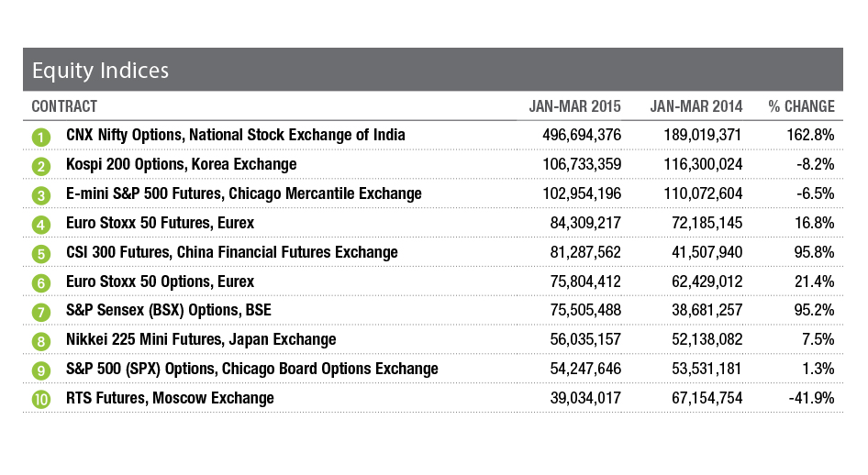Click the % CHANGE column header

(801, 106)
